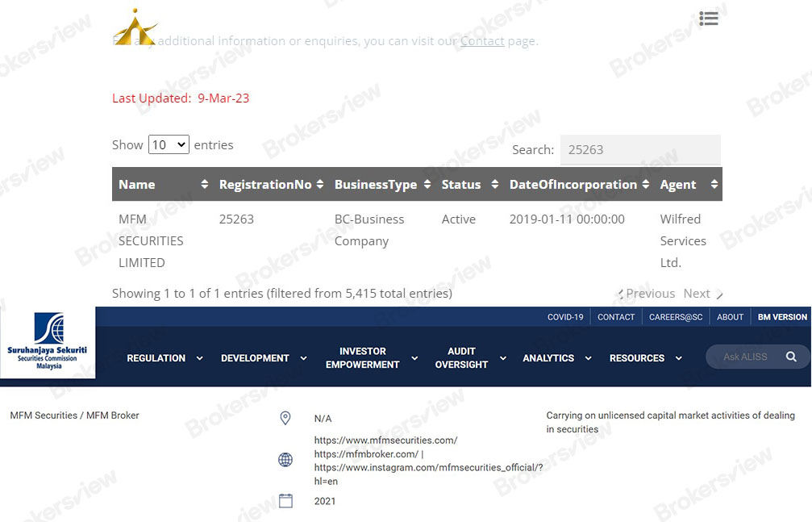This screenshot has width=812, height=522.
Task: Open the CONTACT link in top bar
Action: (x=616, y=317)
